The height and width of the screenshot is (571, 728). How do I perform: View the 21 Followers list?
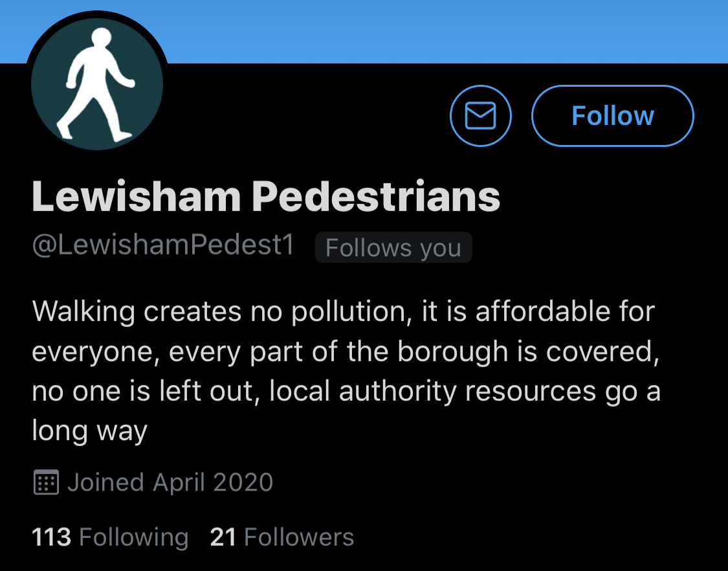(281, 537)
